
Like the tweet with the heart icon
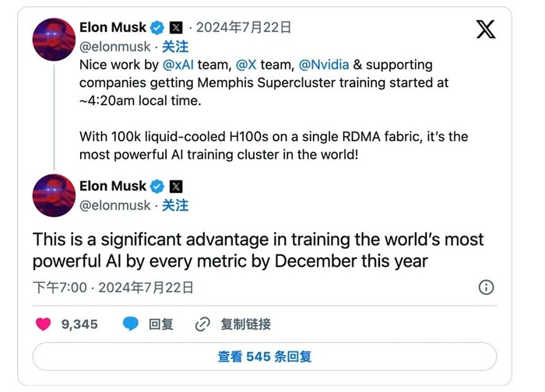click(x=44, y=324)
